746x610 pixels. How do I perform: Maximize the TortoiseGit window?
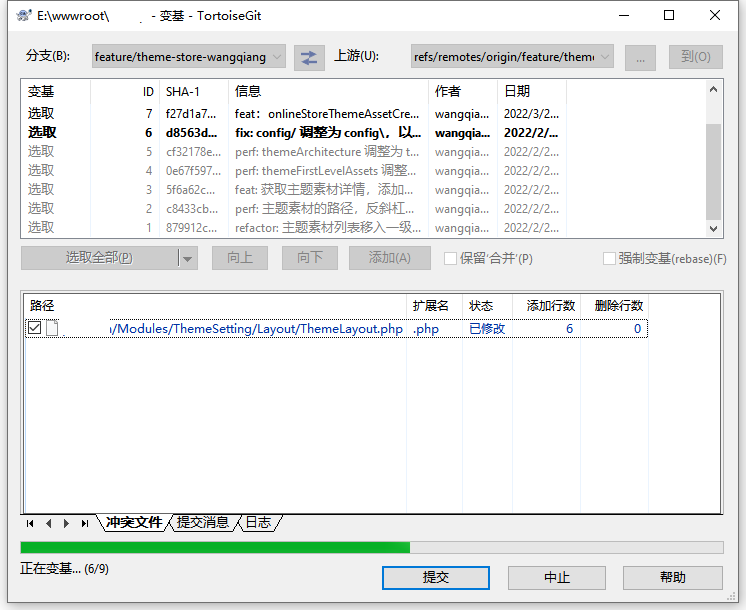[x=669, y=16]
